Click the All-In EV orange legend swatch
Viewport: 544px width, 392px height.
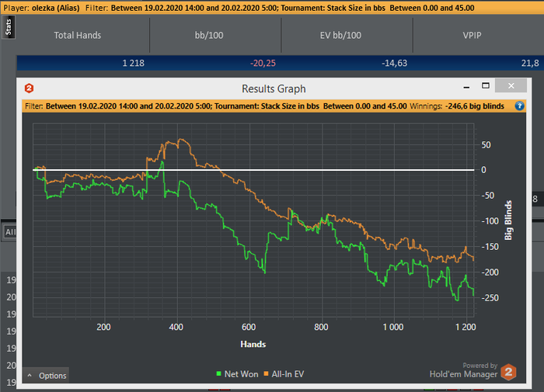266,373
